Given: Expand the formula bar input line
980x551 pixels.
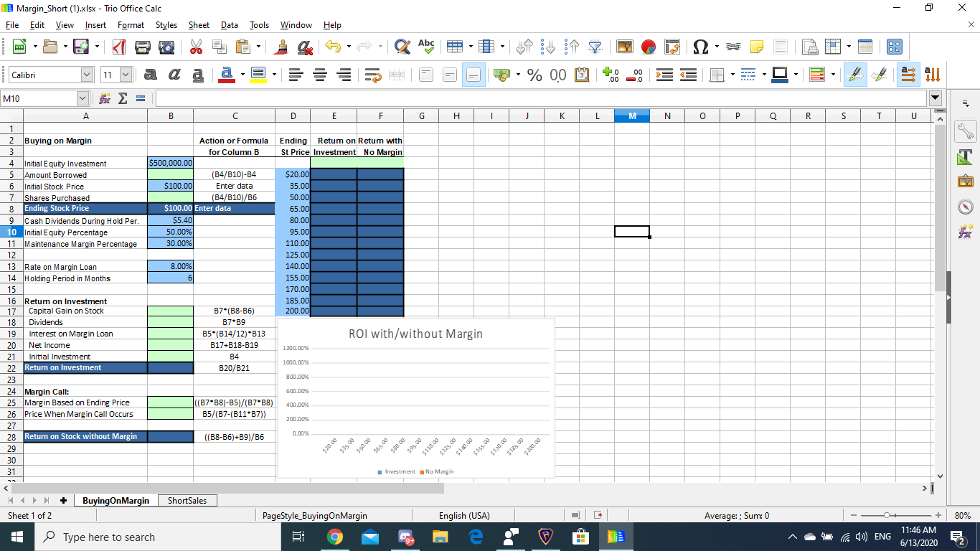Looking at the screenshot, I should tap(933, 97).
